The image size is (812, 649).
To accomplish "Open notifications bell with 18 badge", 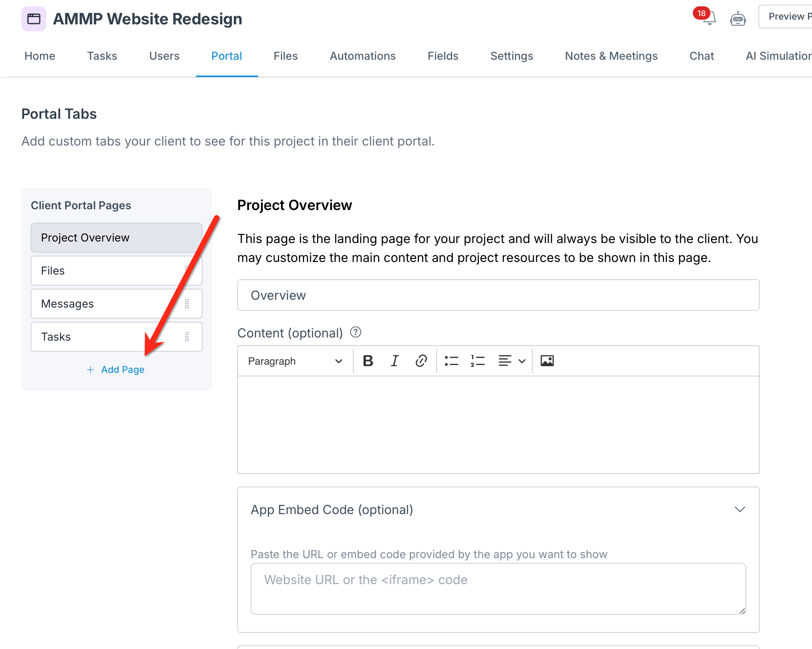I will (709, 18).
